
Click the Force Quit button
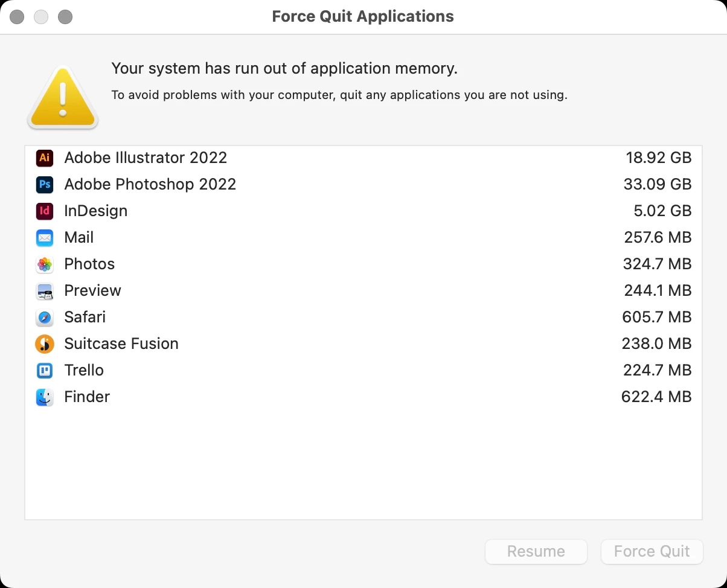(652, 551)
